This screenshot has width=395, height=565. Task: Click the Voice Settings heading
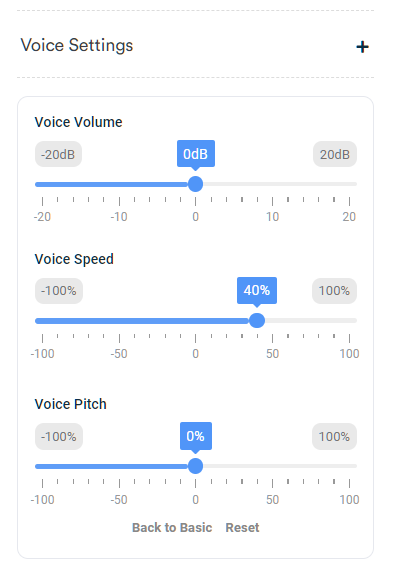pos(77,46)
